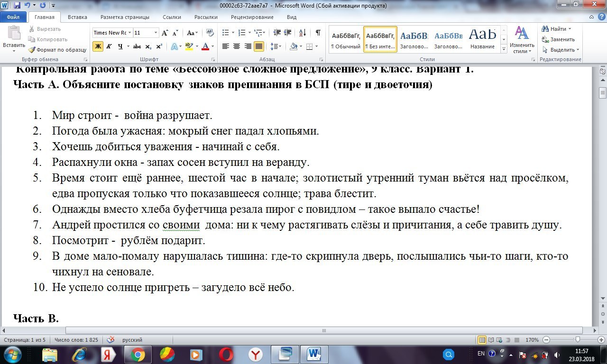
Task: Align text to the left
Action: click(225, 46)
